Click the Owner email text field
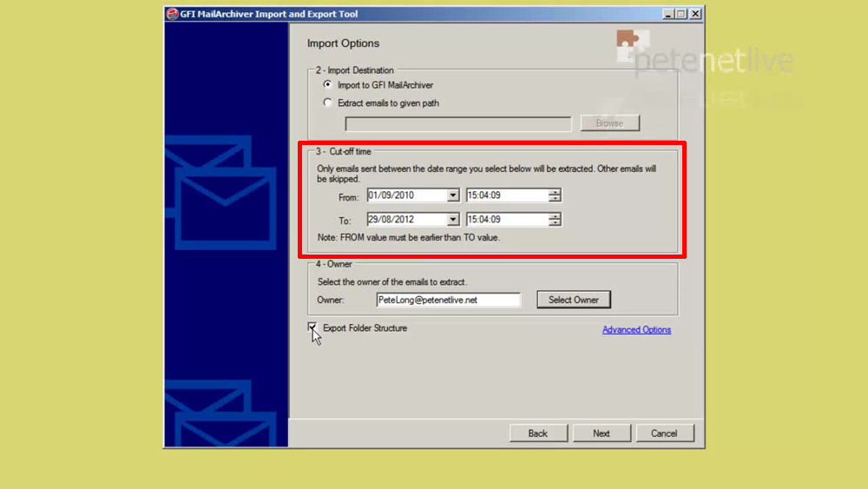The height and width of the screenshot is (489, 868). [x=448, y=300]
